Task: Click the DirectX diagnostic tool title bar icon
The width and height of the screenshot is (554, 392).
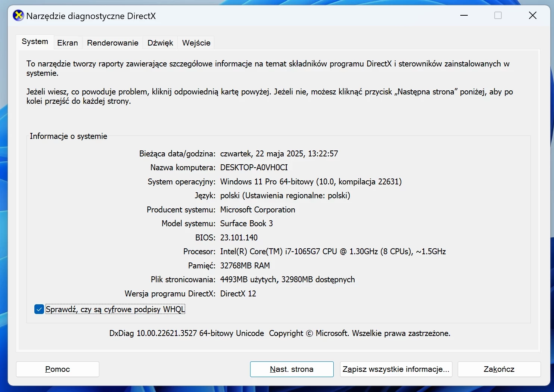Action: click(18, 16)
